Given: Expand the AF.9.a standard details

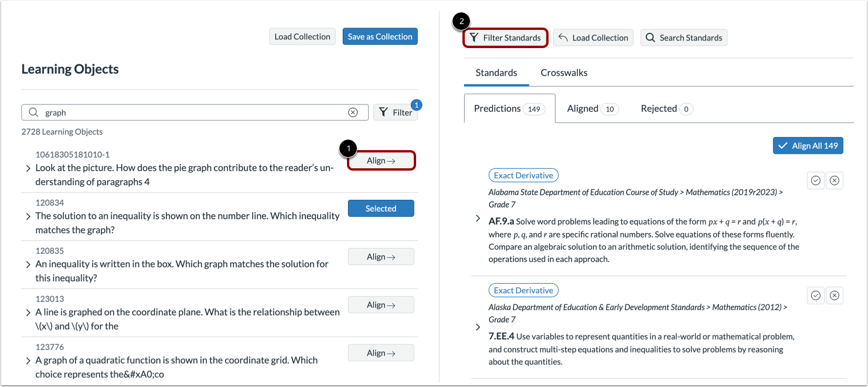Looking at the screenshot, I should pos(478,219).
